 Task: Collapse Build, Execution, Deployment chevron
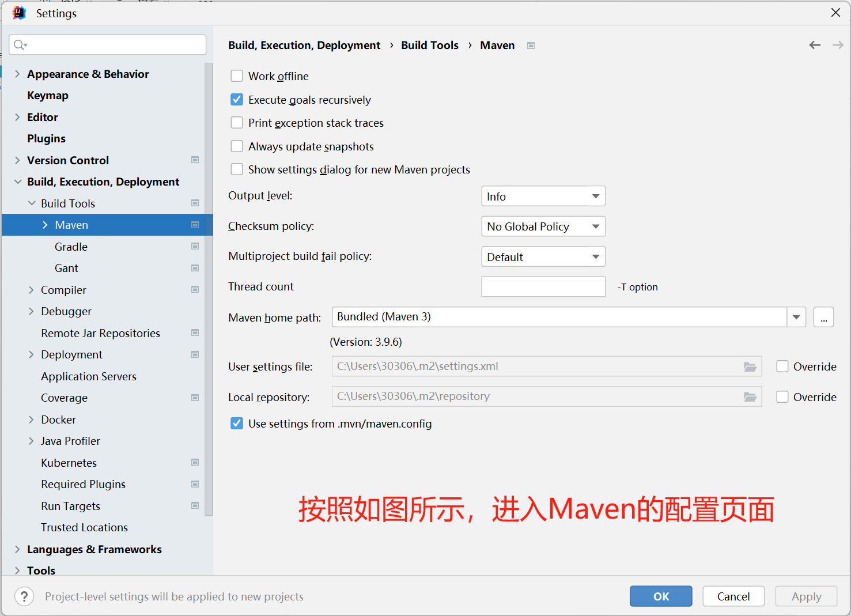17,182
